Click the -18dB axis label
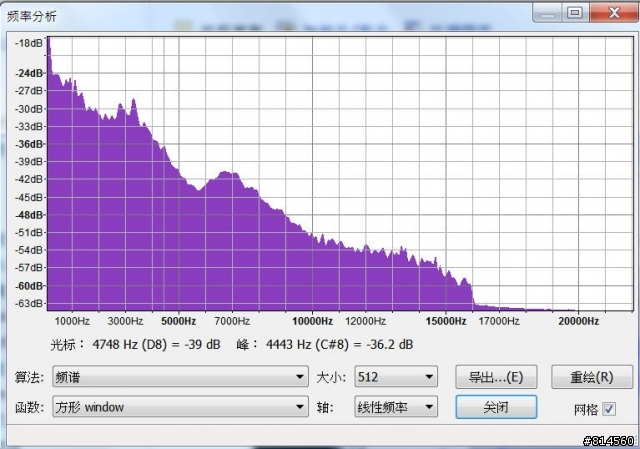Screen dimensions: 640x449 (29, 43)
